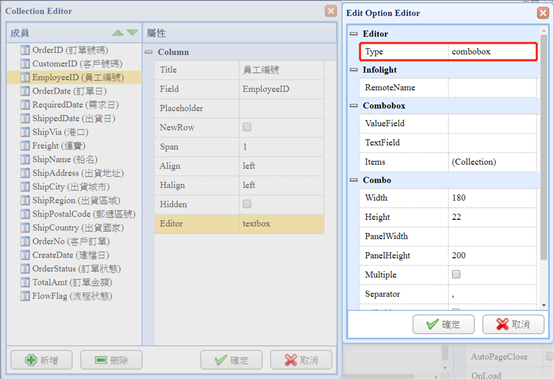Click the Title property value field

click(282, 70)
